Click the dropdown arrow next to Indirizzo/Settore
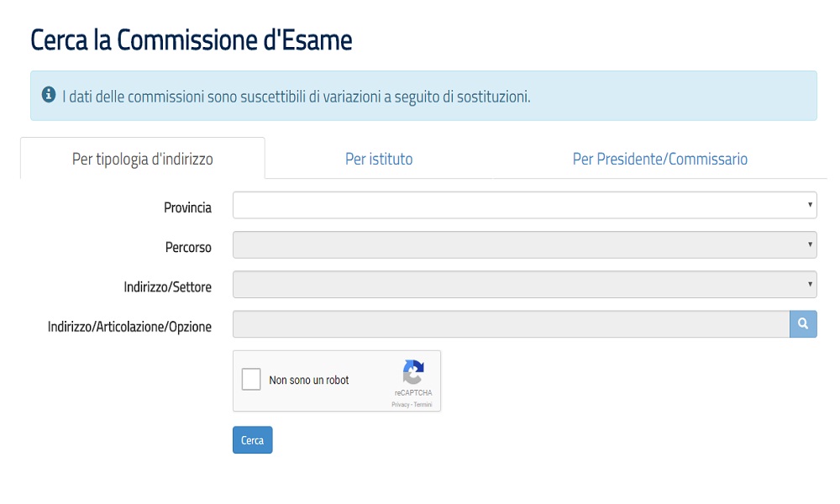Viewport: 840px width, 504px height. (x=811, y=284)
